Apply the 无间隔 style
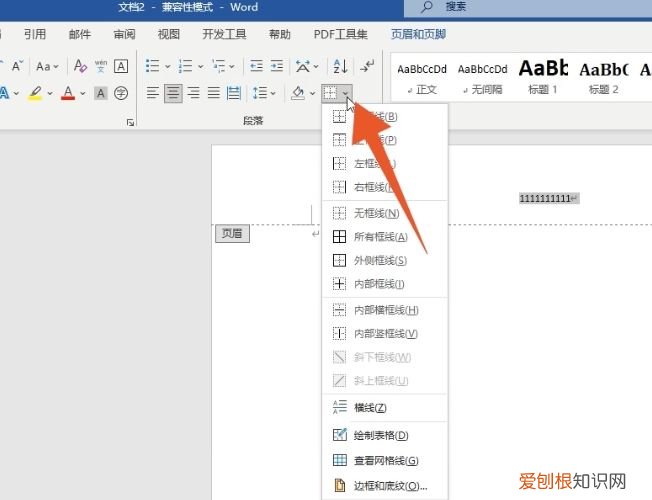Screen dimensions: 652x500 pos(482,77)
